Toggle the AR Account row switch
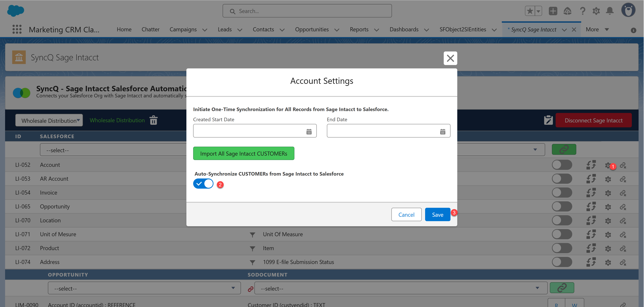The image size is (644, 307). (x=562, y=179)
